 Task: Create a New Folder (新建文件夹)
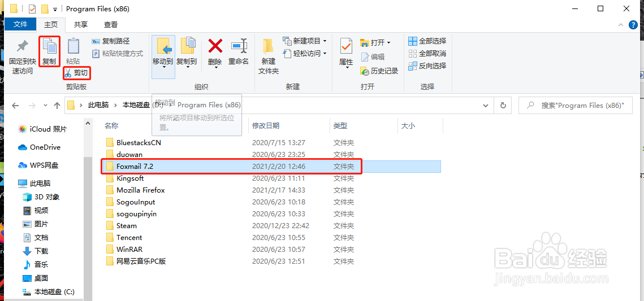tap(268, 56)
